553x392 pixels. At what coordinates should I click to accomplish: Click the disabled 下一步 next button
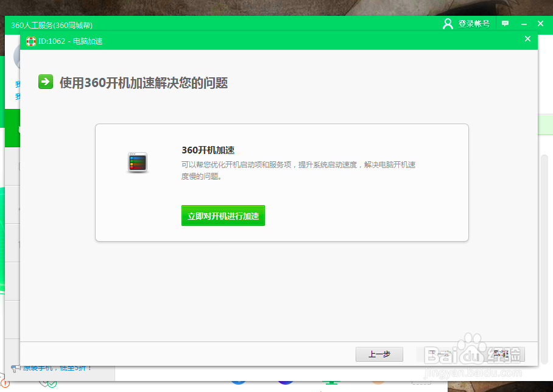coord(440,354)
